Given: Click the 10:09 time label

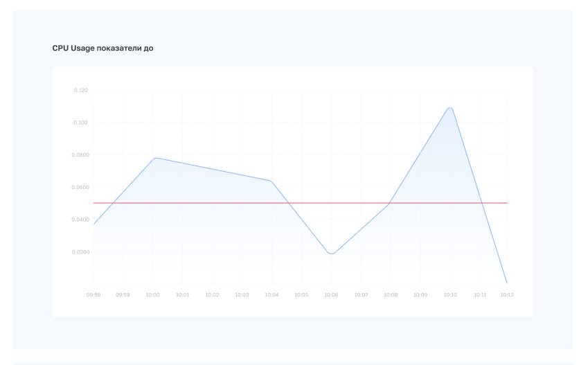Looking at the screenshot, I should pyautogui.click(x=420, y=295).
